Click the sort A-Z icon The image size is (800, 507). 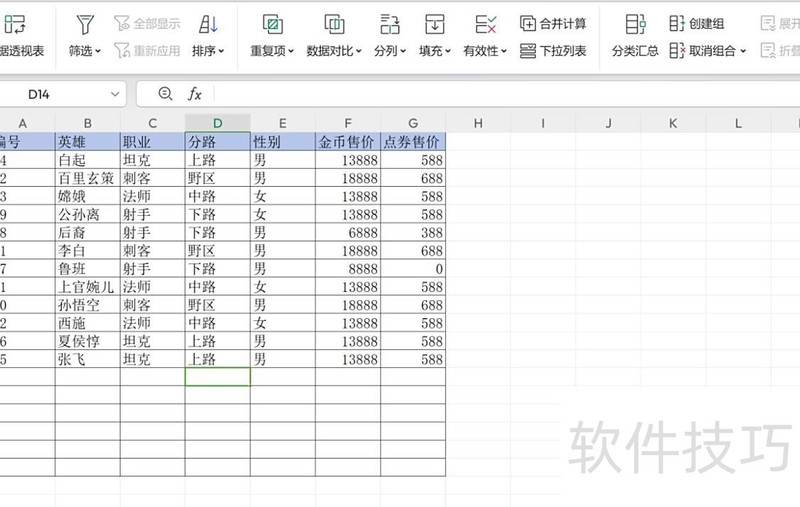point(208,24)
